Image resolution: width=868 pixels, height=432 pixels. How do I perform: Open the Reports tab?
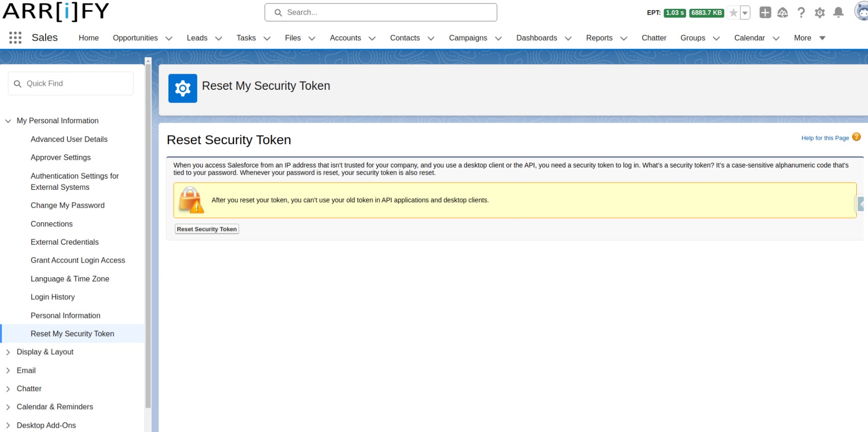point(599,38)
